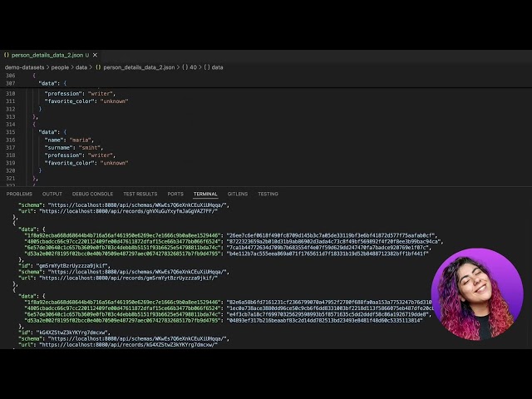Screen dimensions: 532x399
Task: Click the id value "kG4XZ5twZ3kYKYrg7dmcxw" in terminal
Action: 72,332
